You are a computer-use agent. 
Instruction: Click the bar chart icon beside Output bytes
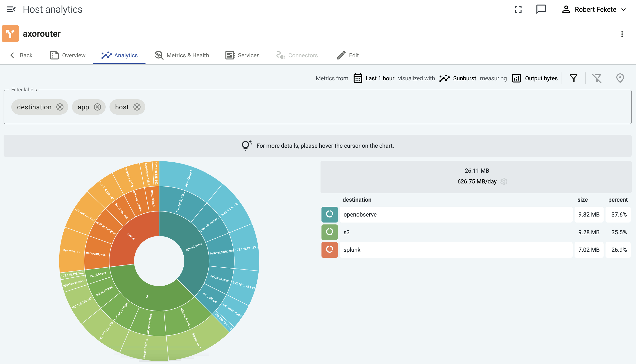[x=516, y=78]
